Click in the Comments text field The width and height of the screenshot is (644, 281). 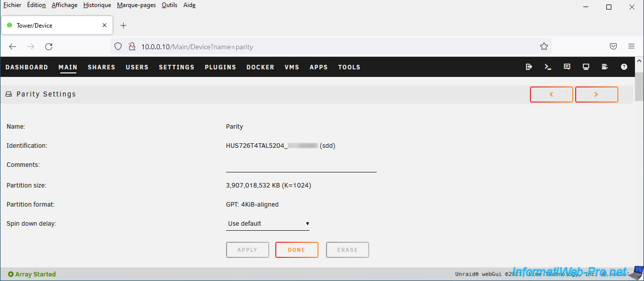(x=301, y=165)
